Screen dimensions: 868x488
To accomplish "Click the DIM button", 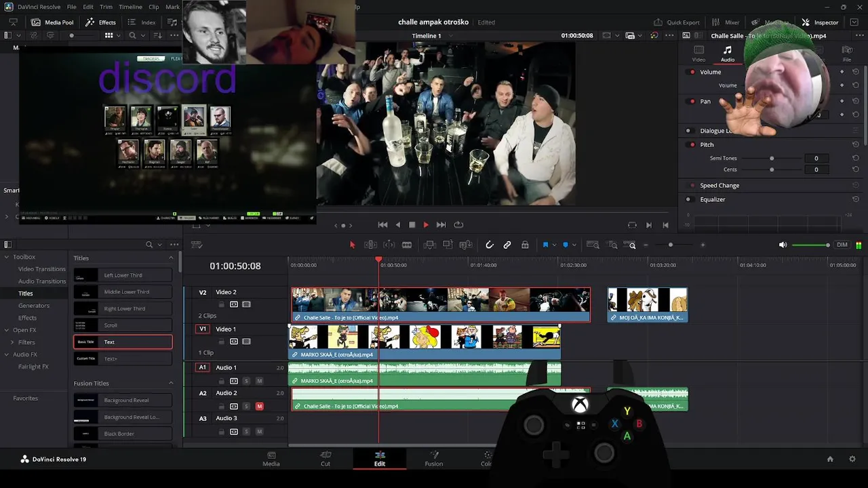I will tap(842, 245).
